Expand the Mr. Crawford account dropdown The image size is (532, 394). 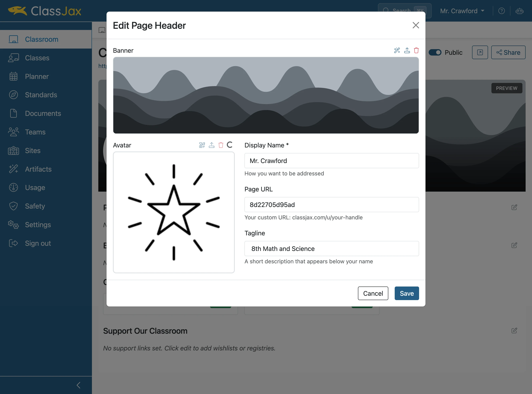(x=462, y=11)
